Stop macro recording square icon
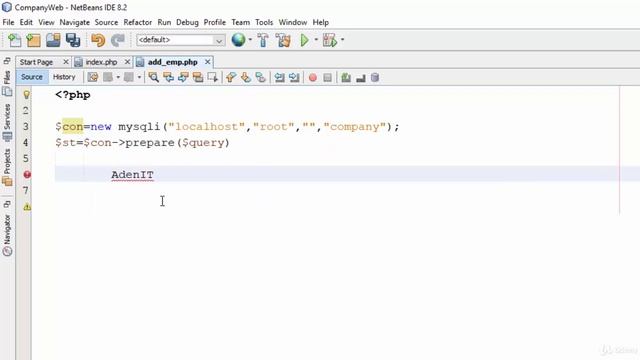640x360 pixels. pos(327,77)
